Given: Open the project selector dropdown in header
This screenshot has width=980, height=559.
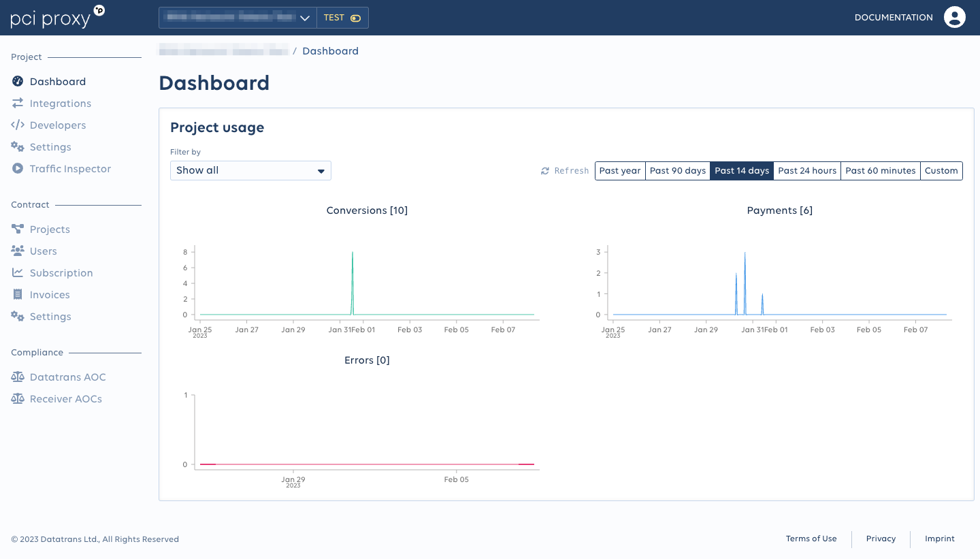Looking at the screenshot, I should pyautogui.click(x=238, y=18).
